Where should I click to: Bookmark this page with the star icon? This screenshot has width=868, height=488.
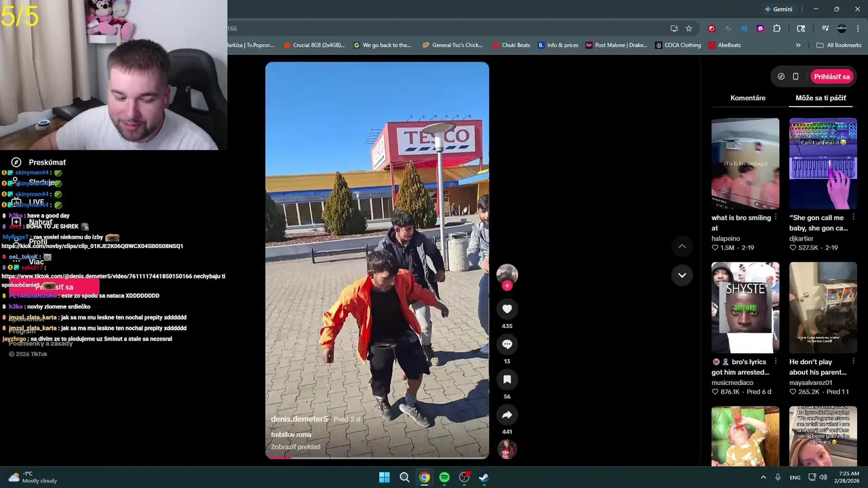pyautogui.click(x=689, y=28)
